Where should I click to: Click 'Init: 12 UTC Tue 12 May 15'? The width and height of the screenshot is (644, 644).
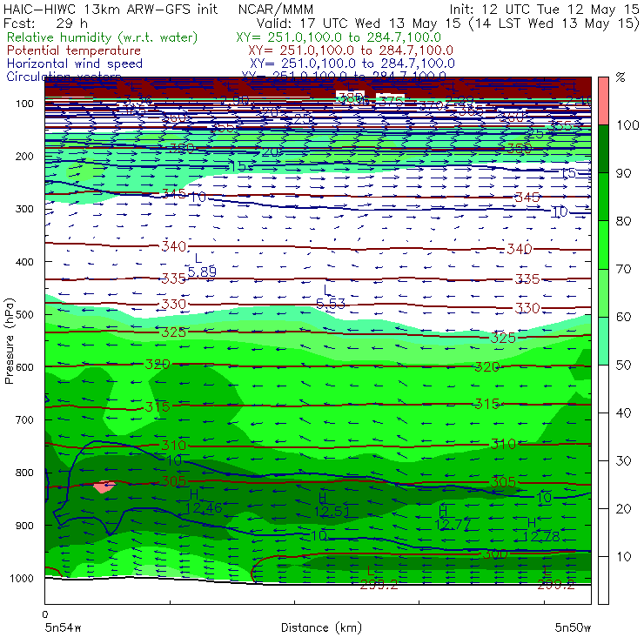pos(544,9)
